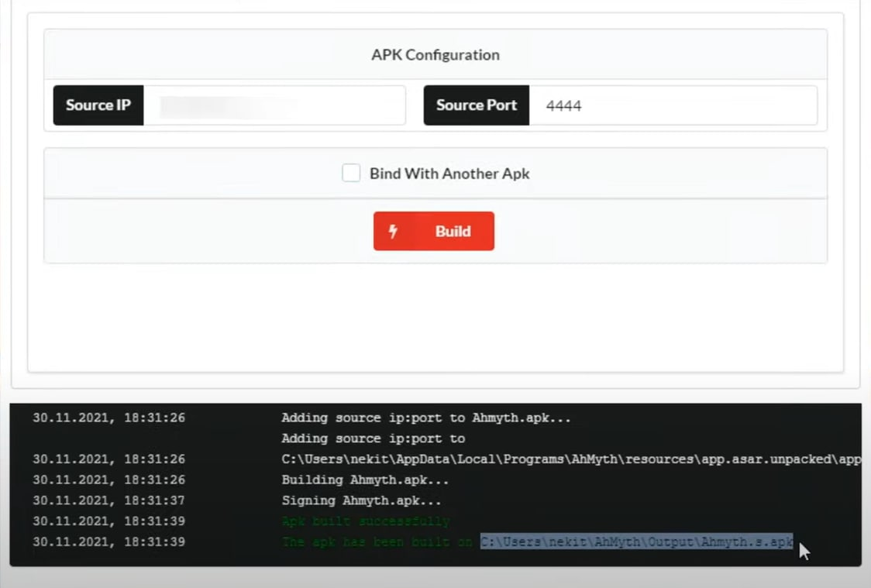
Task: Click the red Build button
Action: tap(434, 231)
